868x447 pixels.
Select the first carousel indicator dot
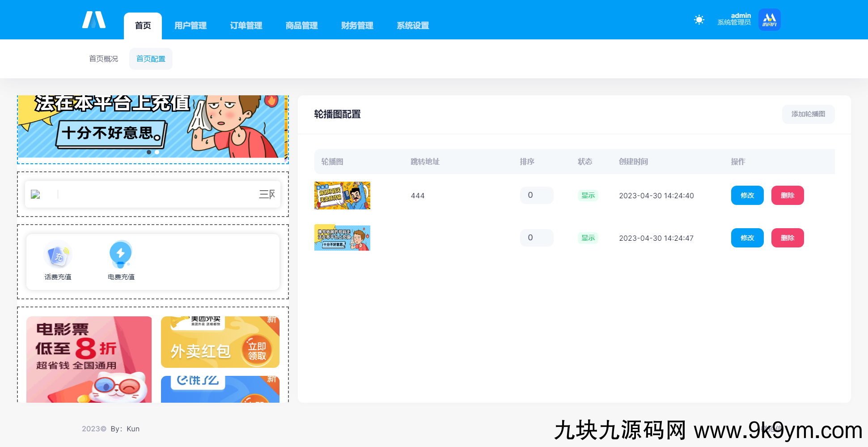(x=149, y=152)
